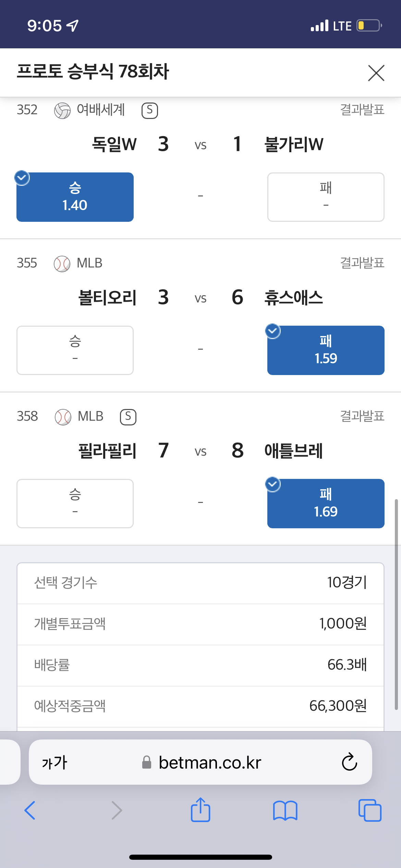Tap 결과발표 label for match 355
Image resolution: width=401 pixels, height=868 pixels.
tap(362, 263)
